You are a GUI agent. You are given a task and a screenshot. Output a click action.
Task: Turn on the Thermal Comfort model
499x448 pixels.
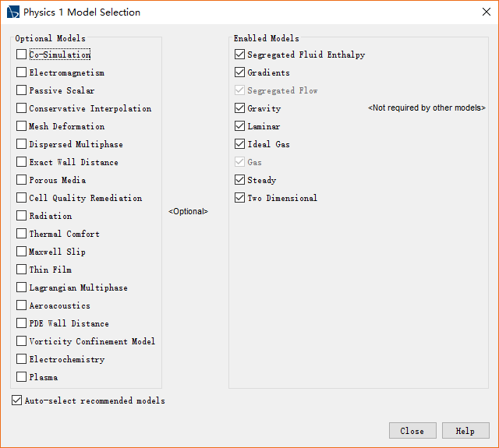pos(21,234)
